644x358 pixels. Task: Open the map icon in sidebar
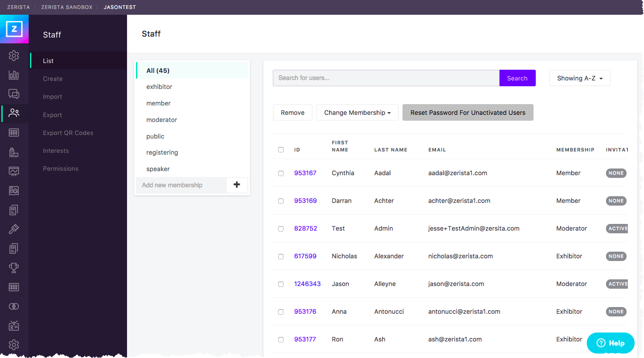pyautogui.click(x=14, y=190)
